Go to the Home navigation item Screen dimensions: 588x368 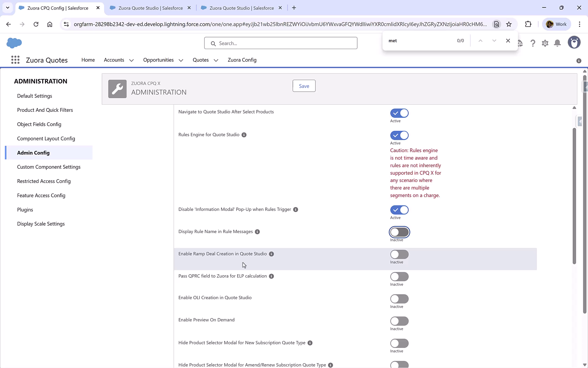pyautogui.click(x=88, y=60)
